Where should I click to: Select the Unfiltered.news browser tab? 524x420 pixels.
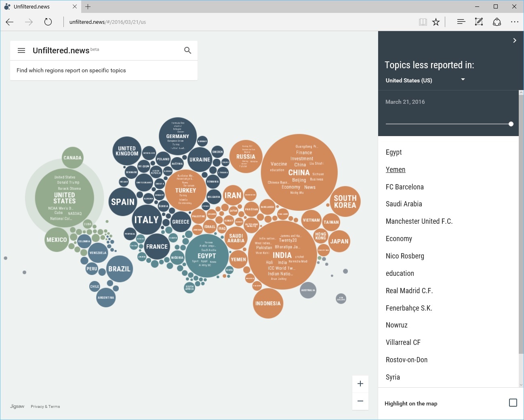(x=40, y=6)
